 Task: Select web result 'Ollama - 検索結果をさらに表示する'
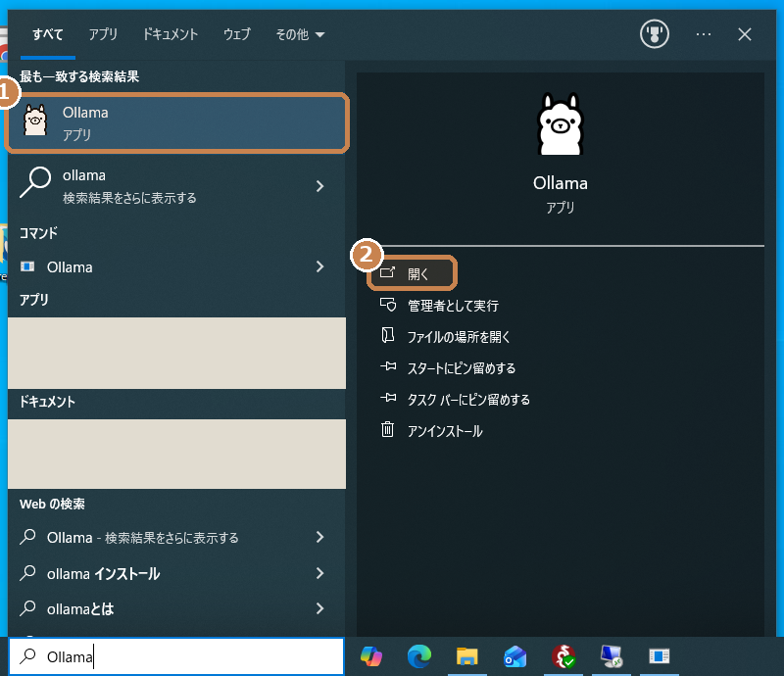176,537
